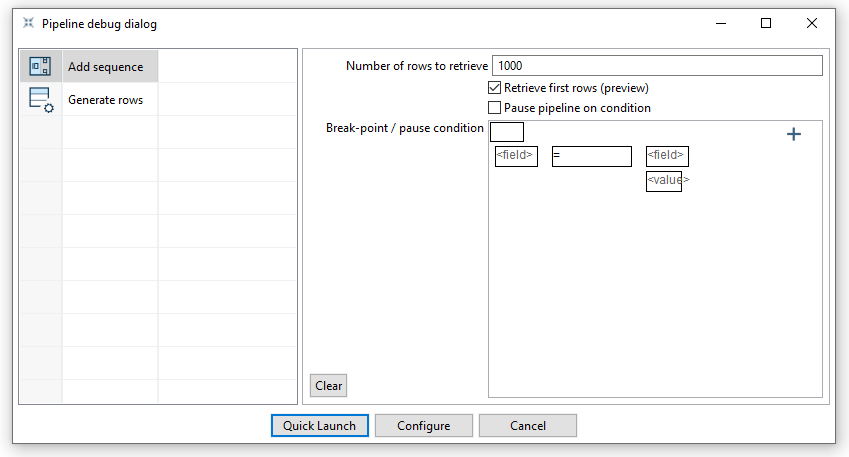Maximize the Pipeline debug dialog window
The width and height of the screenshot is (849, 457).
[766, 23]
